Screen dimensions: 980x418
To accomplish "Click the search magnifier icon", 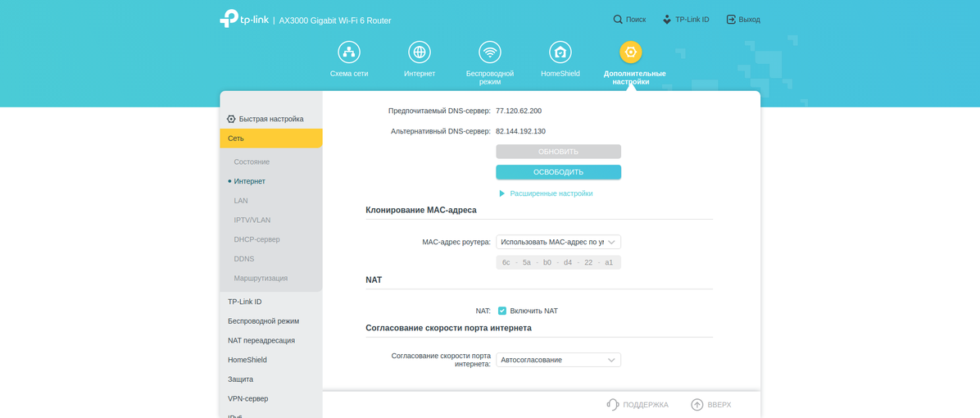I will pyautogui.click(x=618, y=20).
